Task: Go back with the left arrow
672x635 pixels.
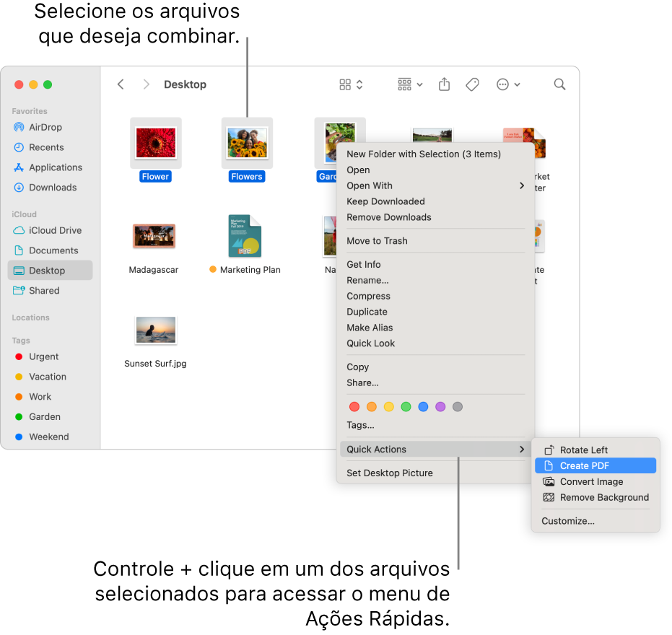Action: [x=121, y=84]
